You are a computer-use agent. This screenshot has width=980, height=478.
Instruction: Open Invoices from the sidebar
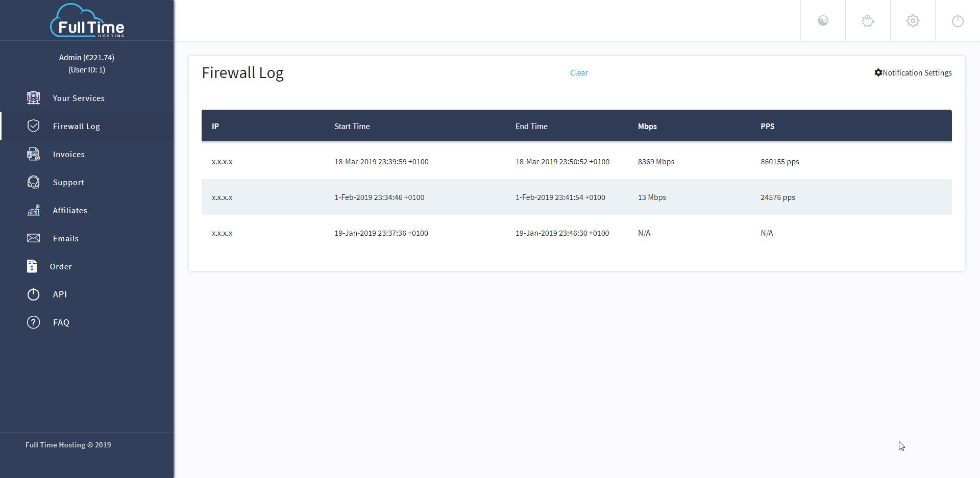tap(68, 154)
